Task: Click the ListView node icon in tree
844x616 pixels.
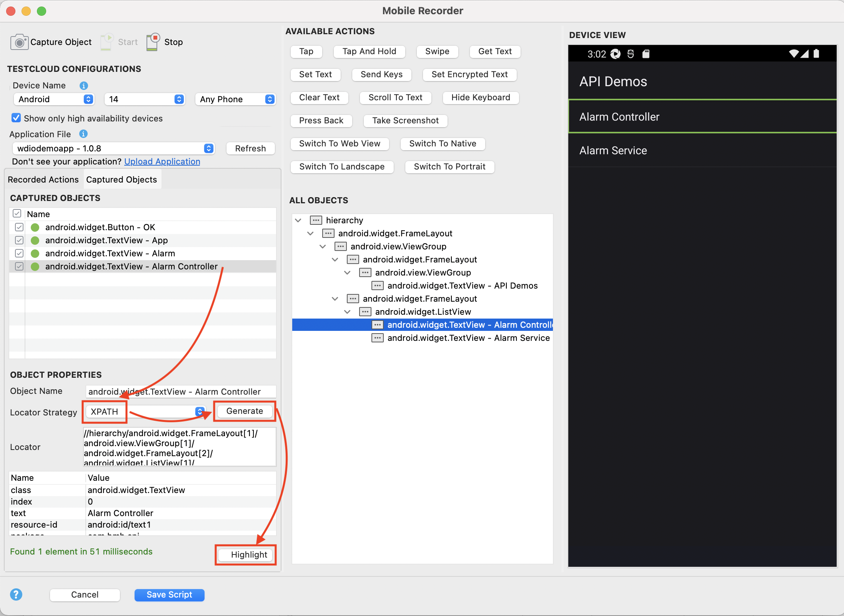Action: pos(365,312)
